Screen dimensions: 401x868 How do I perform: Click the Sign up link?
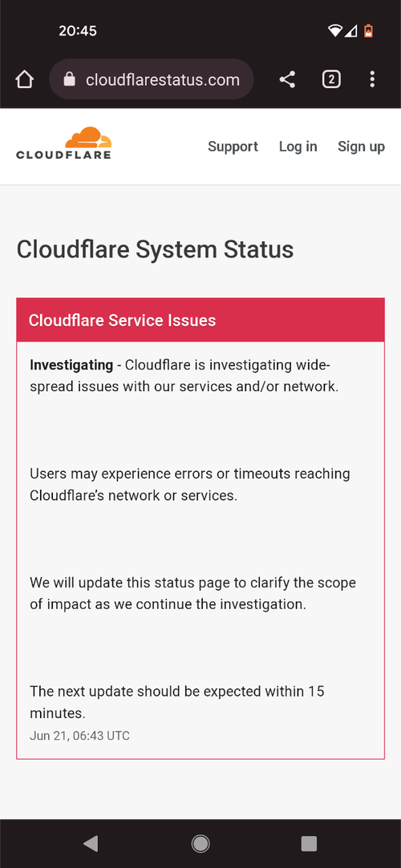tap(361, 147)
